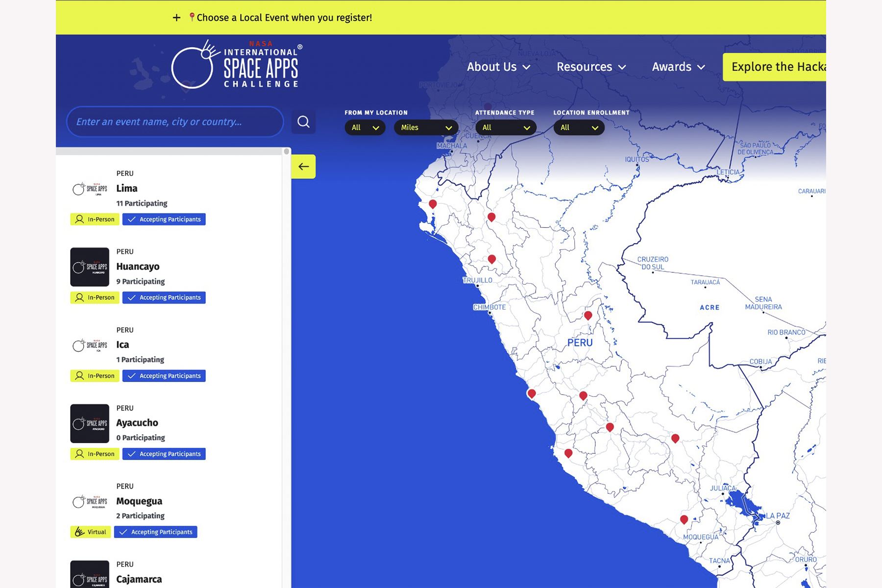
Task: Focus the event name search field
Action: (175, 122)
